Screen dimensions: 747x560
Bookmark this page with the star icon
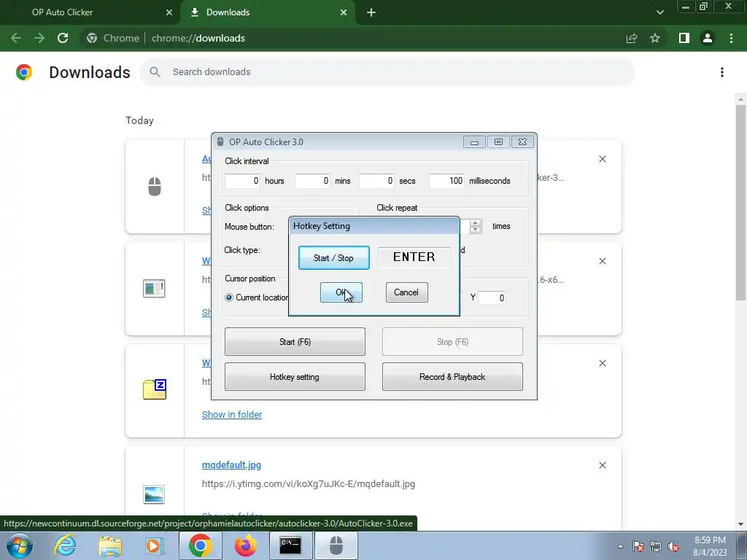pyautogui.click(x=656, y=38)
